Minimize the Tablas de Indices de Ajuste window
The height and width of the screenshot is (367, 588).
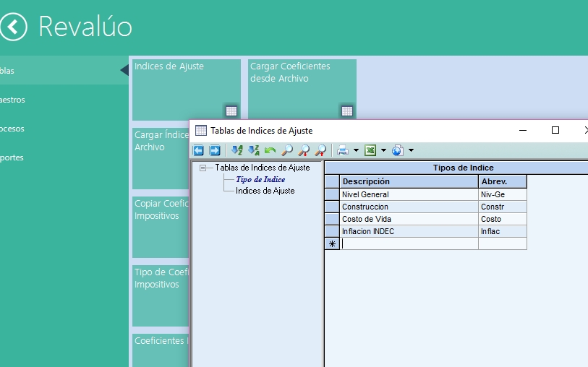point(523,130)
